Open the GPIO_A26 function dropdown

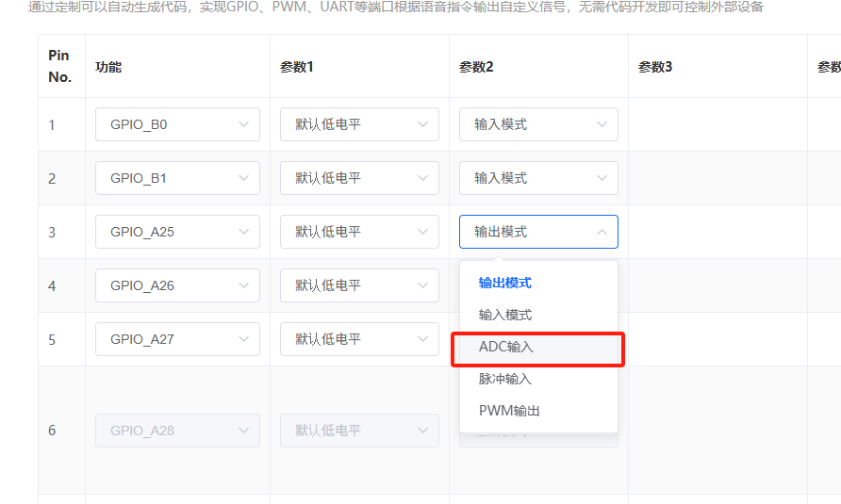[x=177, y=285]
